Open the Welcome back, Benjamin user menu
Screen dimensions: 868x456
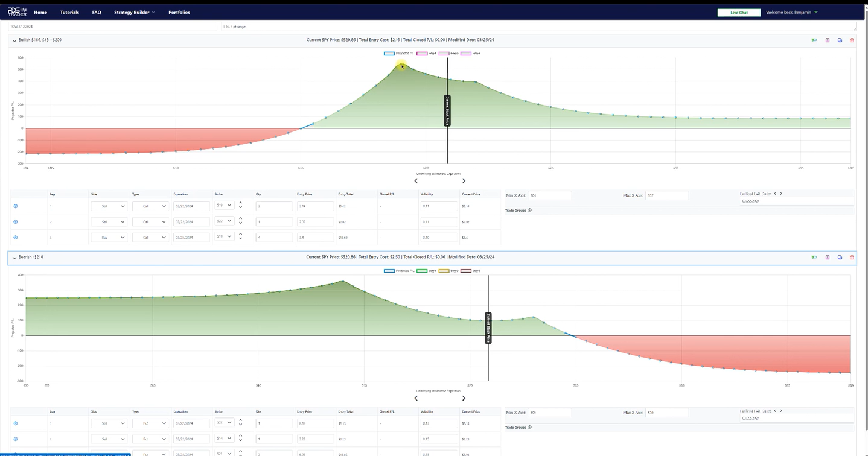click(x=792, y=12)
